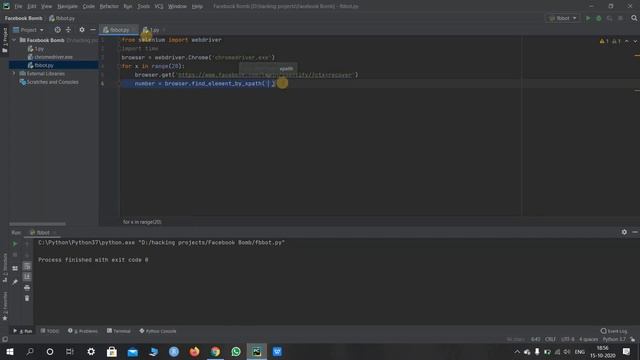
Task: Open the TODO tool window tab
Action: [50, 331]
